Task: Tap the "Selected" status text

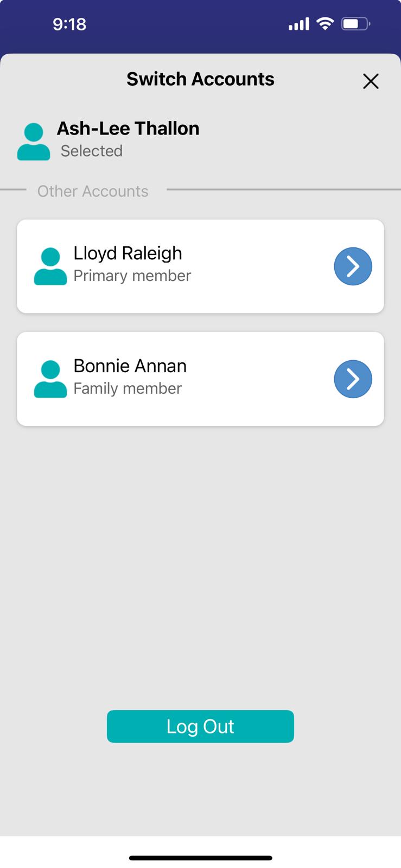Action: tap(91, 151)
